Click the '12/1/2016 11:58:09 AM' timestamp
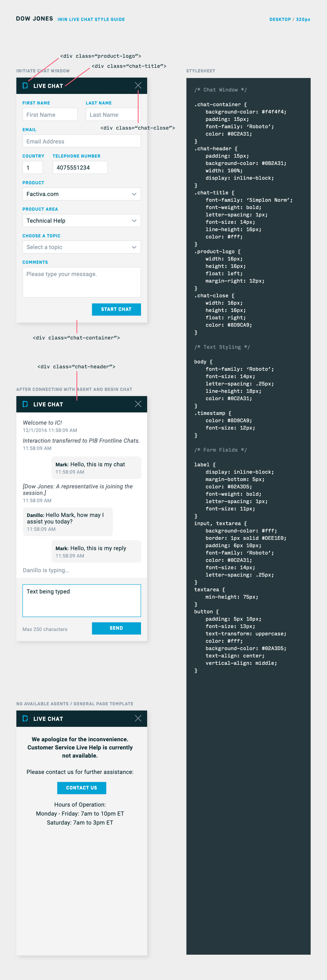 pyautogui.click(x=50, y=430)
